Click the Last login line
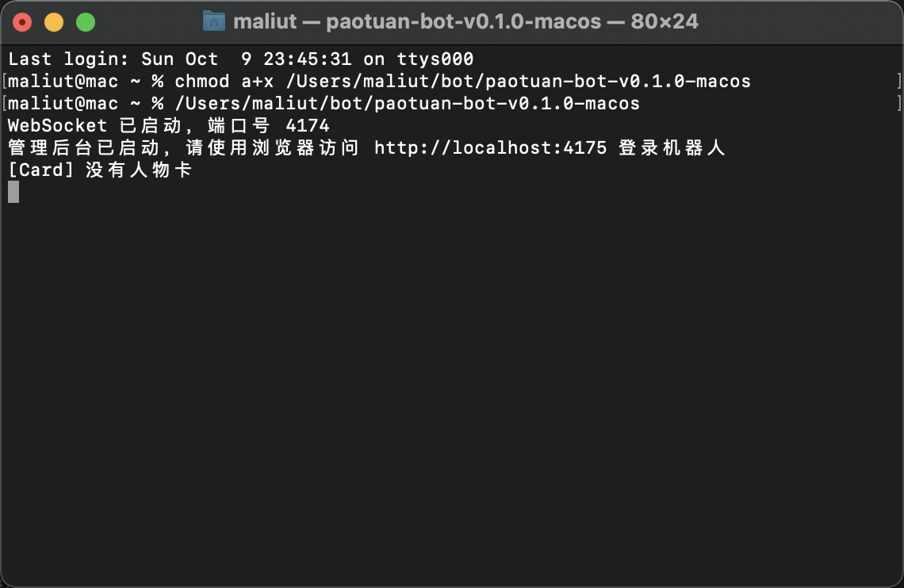904x588 pixels. [240, 59]
